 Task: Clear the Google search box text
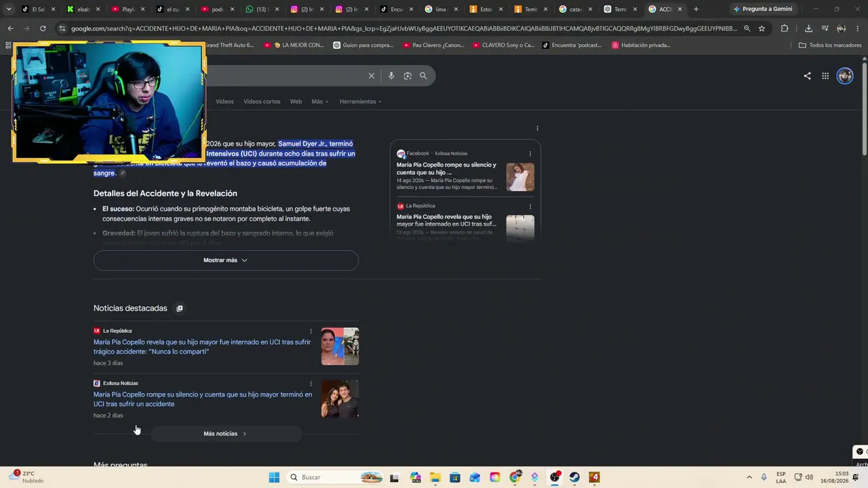[371, 76]
